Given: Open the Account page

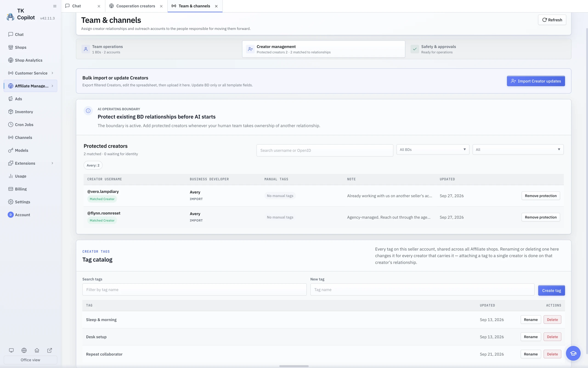Looking at the screenshot, I should (x=30, y=215).
